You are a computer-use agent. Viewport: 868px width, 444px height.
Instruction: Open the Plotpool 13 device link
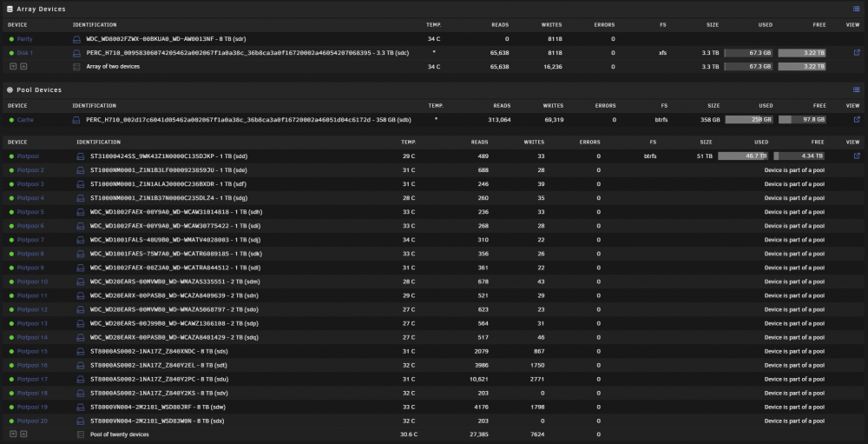click(x=32, y=323)
